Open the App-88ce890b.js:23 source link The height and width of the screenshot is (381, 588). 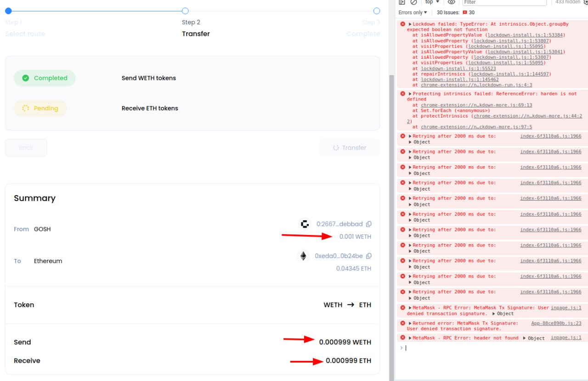[556, 323]
